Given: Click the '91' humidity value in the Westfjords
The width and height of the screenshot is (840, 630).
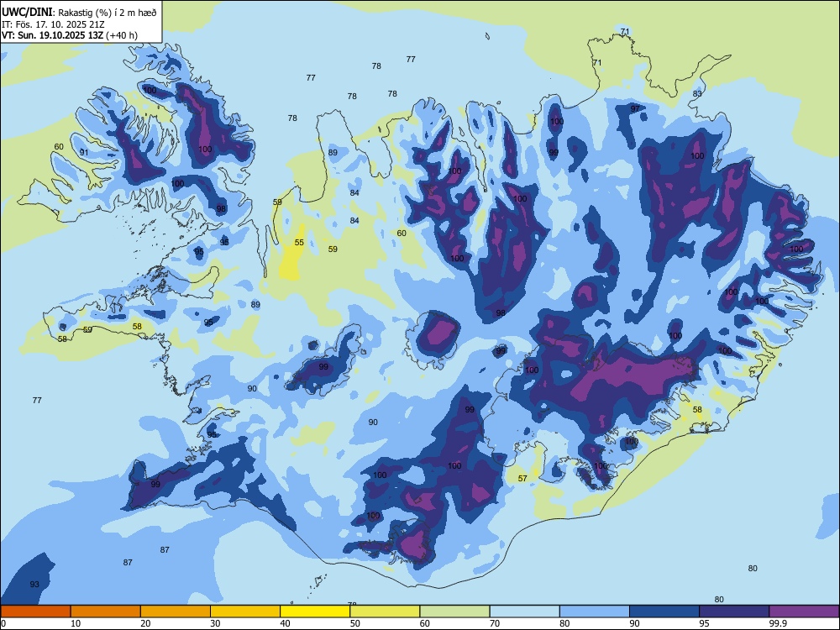Looking at the screenshot, I should tap(83, 152).
